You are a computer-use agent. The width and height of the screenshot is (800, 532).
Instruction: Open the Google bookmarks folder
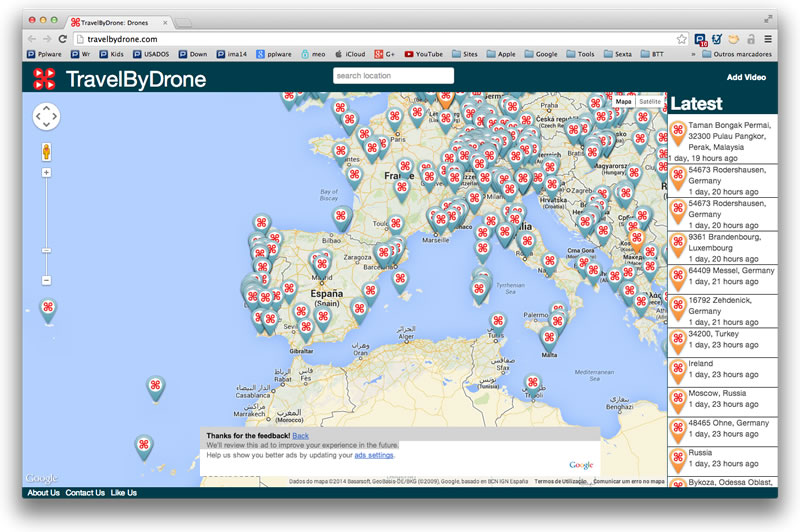click(x=541, y=54)
